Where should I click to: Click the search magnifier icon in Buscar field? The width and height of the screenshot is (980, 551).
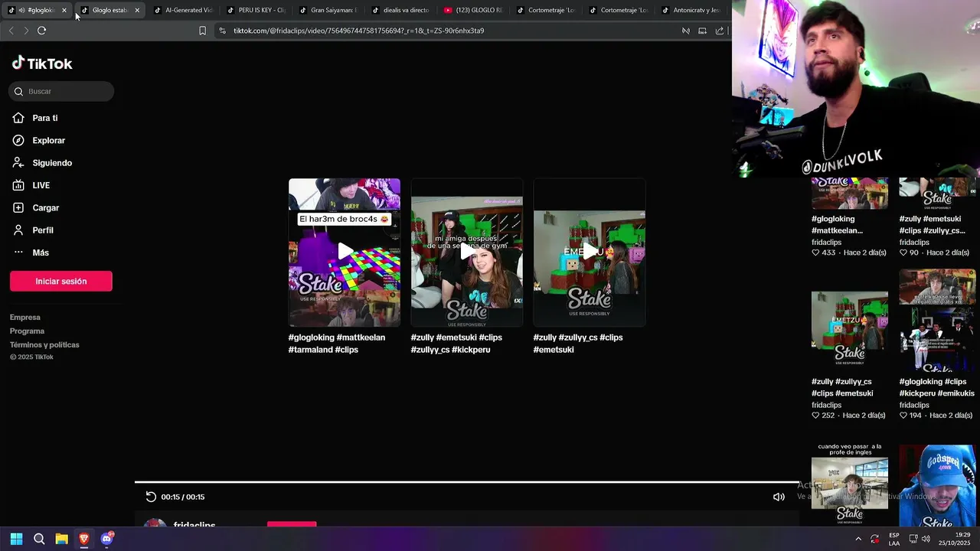click(x=18, y=91)
